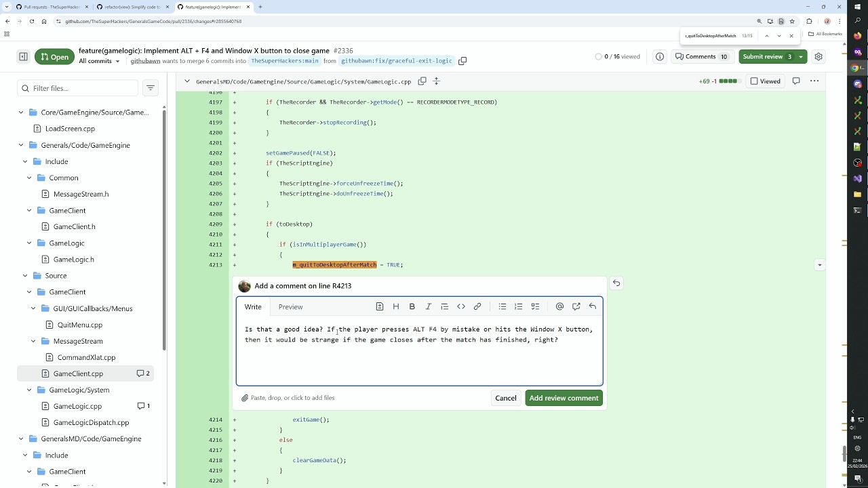Open diff view settings gear
The height and width of the screenshot is (488, 868).
click(x=818, y=57)
